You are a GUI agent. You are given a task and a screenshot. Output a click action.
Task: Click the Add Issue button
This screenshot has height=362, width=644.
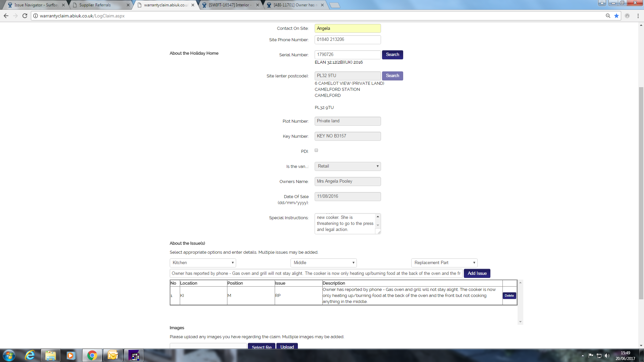point(477,274)
